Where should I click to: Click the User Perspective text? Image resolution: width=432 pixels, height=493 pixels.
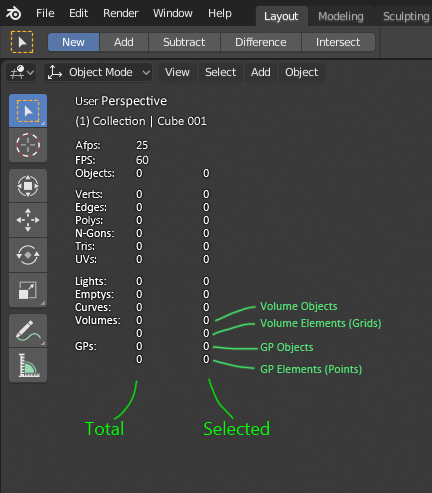(x=121, y=101)
